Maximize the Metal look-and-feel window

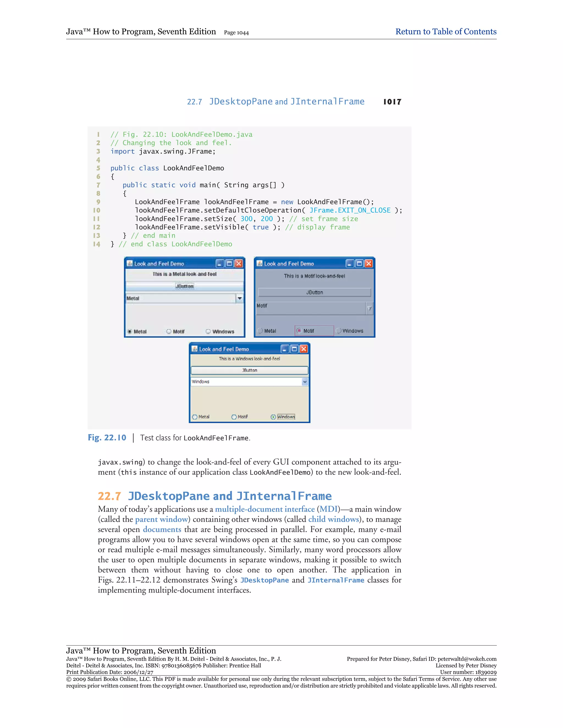click(x=230, y=264)
